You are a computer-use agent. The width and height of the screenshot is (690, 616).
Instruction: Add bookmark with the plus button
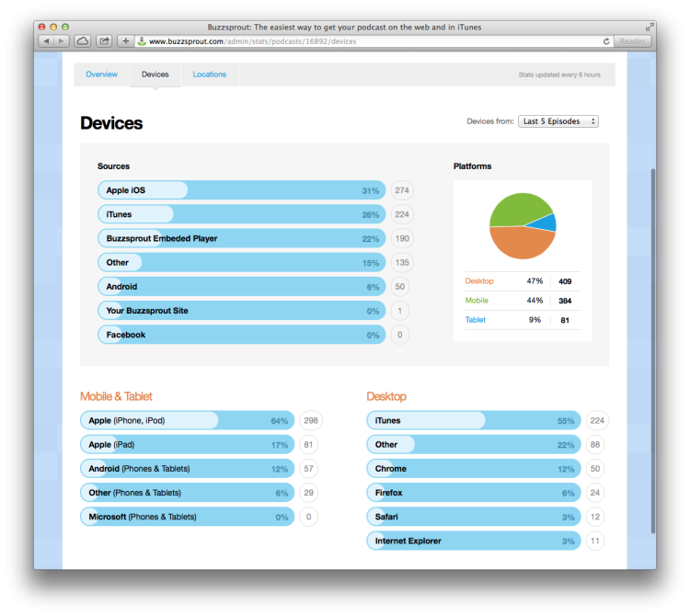[125, 41]
